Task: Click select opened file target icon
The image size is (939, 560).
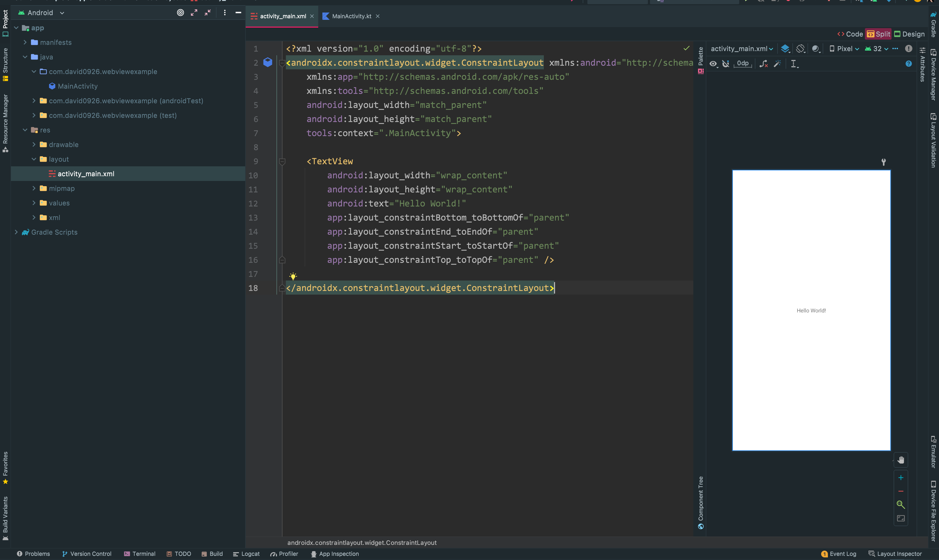Action: [x=180, y=13]
